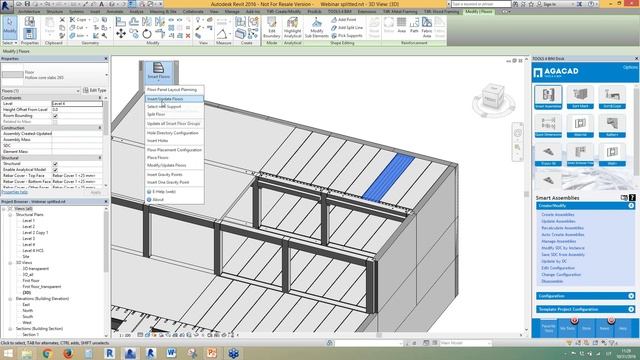Collapse the Structural Plans tree node

(10, 215)
